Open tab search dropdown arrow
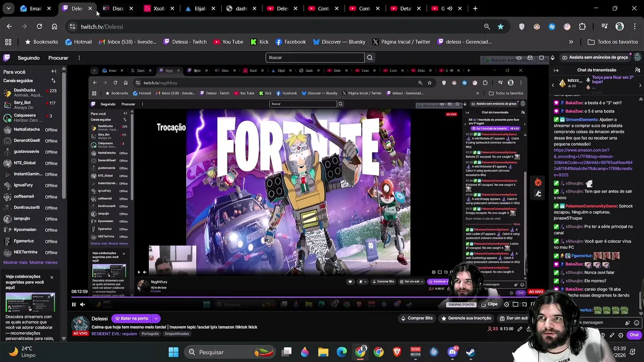 (9, 9)
